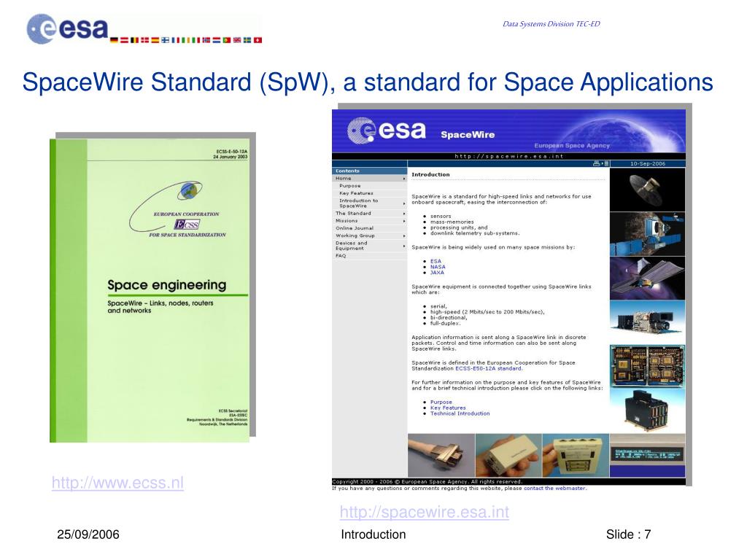The height and width of the screenshot is (560, 747).
Task: Click the contact the webmaster link
Action: click(555, 488)
